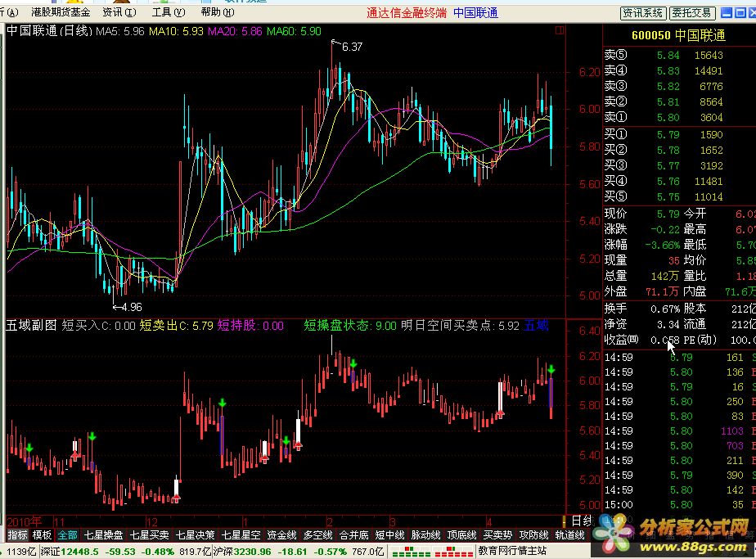
Task: Click the 2010年 date axis label
Action: click(24, 521)
